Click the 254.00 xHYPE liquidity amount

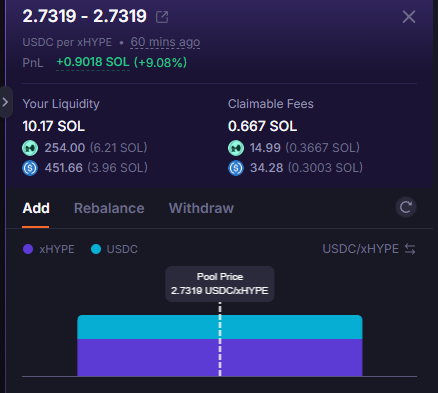click(65, 148)
